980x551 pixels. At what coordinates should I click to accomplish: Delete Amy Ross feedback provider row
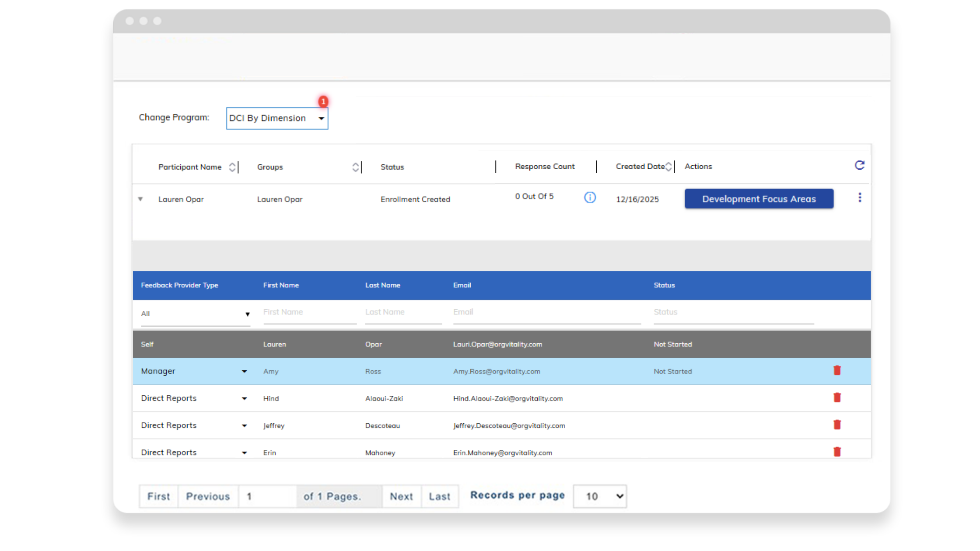tap(837, 371)
